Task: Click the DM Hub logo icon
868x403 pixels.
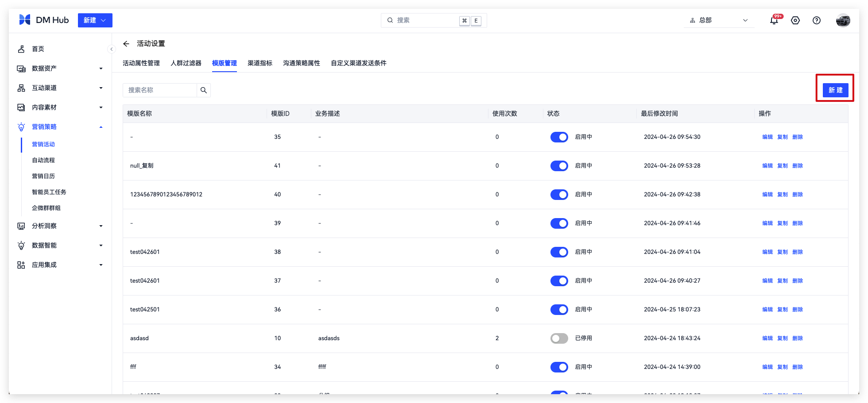Action: pyautogui.click(x=25, y=20)
